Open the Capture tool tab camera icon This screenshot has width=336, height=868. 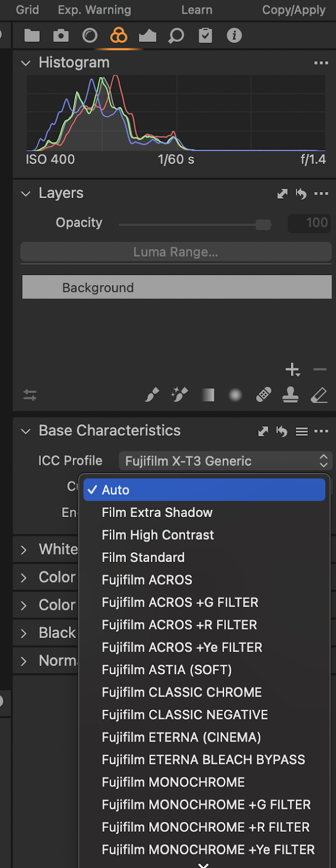61,36
